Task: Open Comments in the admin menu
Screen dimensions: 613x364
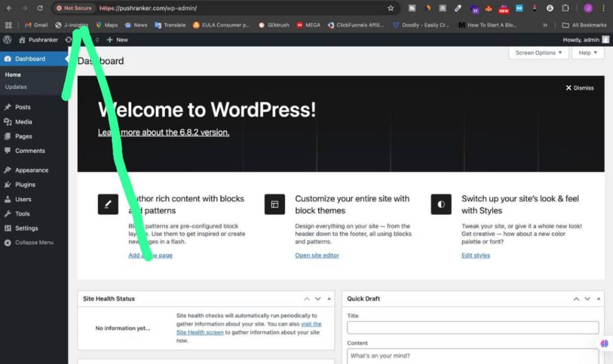Action: tap(30, 150)
